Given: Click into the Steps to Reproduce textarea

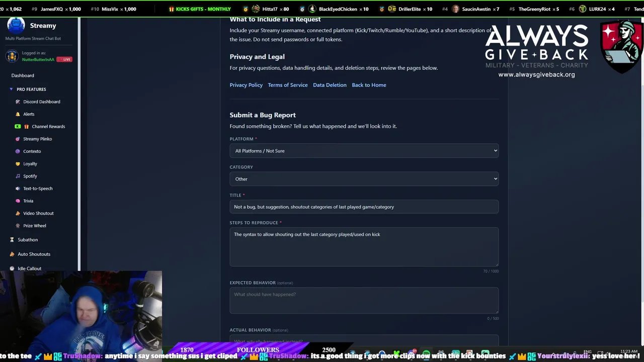Looking at the screenshot, I should pos(364,247).
